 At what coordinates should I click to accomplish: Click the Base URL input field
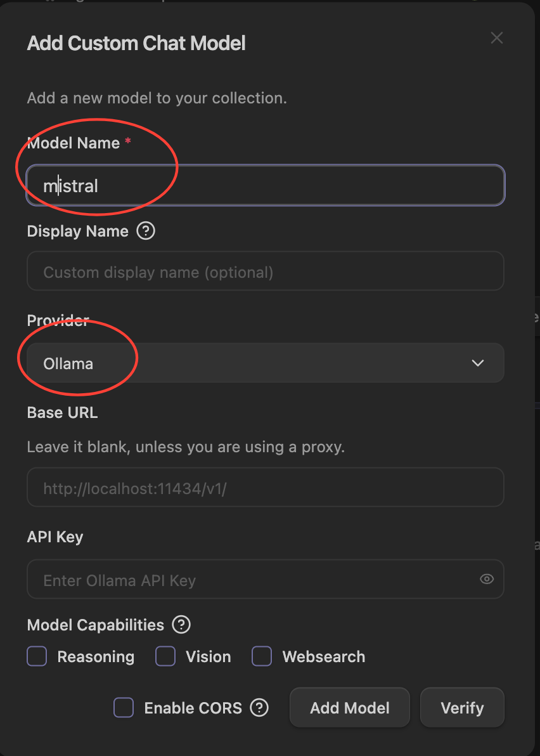pyautogui.click(x=265, y=488)
